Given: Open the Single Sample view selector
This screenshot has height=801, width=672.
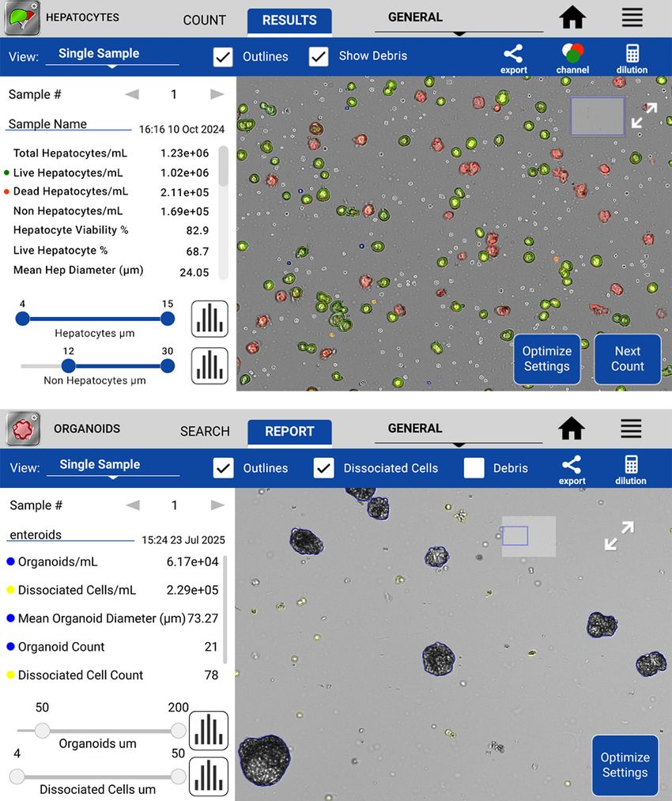Looking at the screenshot, I should point(111,52).
